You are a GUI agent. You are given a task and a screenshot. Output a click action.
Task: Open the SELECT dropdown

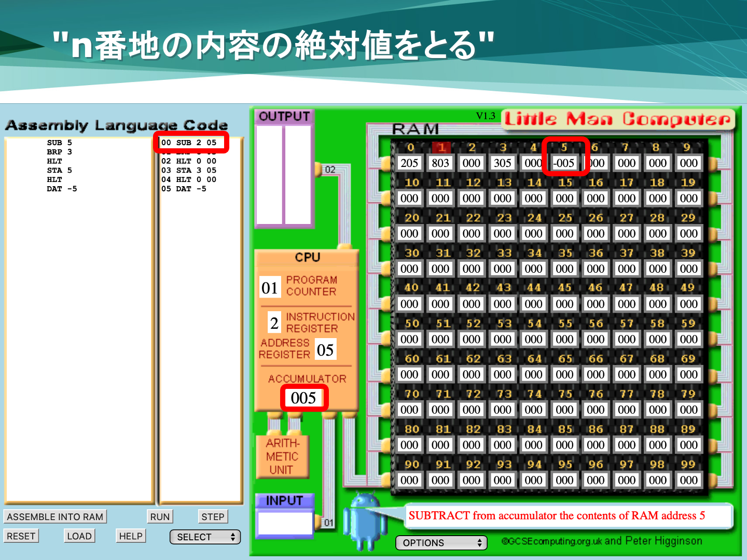(x=206, y=537)
